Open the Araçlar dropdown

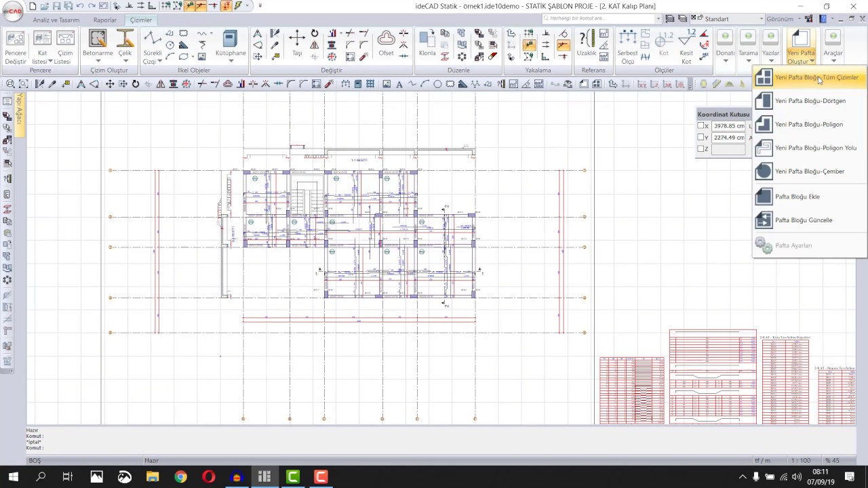click(833, 61)
